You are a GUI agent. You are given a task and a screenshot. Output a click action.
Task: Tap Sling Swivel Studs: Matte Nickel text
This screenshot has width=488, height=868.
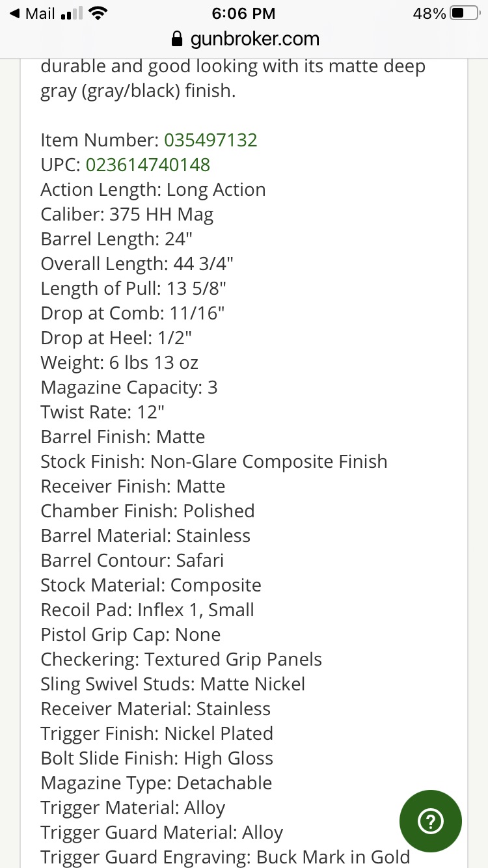[x=172, y=684]
